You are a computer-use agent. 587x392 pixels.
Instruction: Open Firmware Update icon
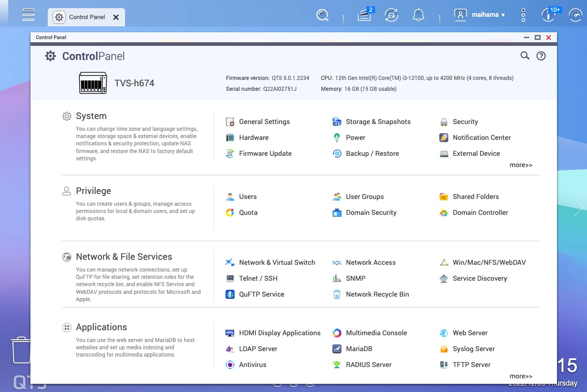click(x=230, y=154)
